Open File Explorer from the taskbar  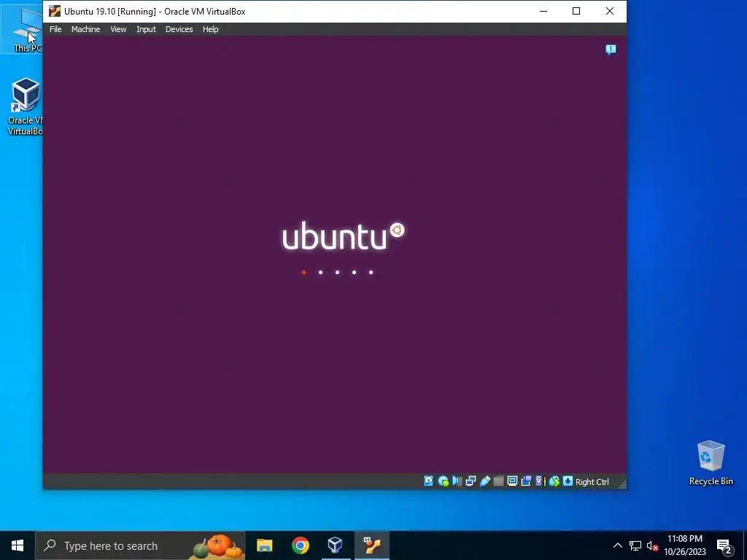pos(264,545)
